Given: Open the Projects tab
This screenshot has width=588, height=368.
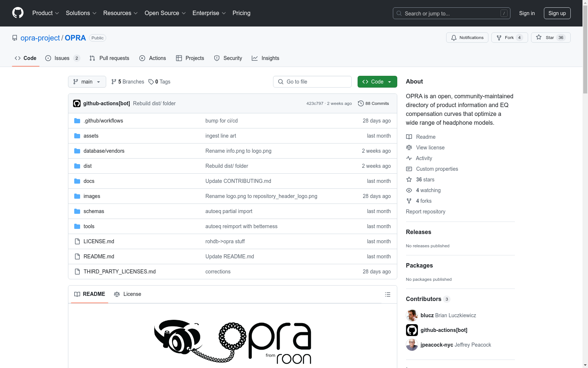Looking at the screenshot, I should (190, 58).
